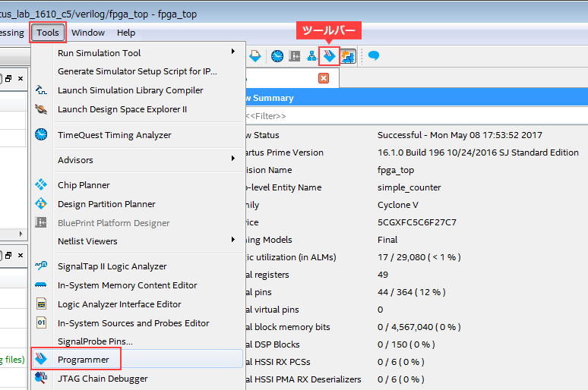The height and width of the screenshot is (390, 588).
Task: Click the TimeQuest clock icon in the toolbar
Action: (x=277, y=56)
